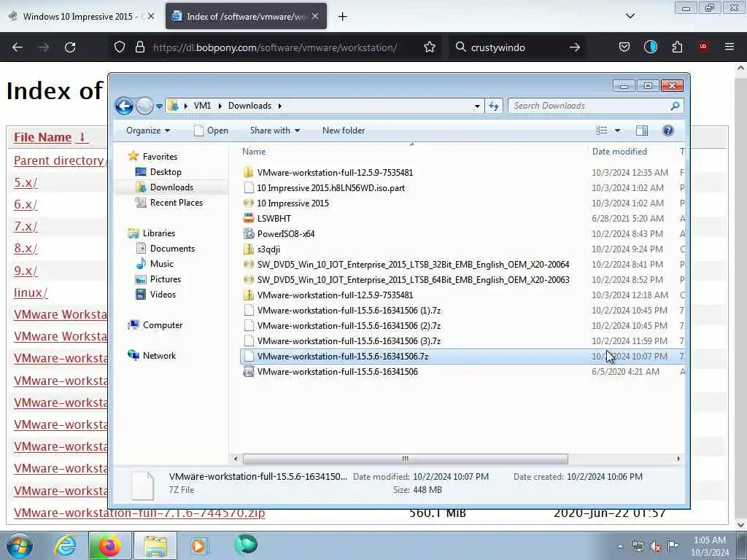Click Explorer help question mark icon

668,131
